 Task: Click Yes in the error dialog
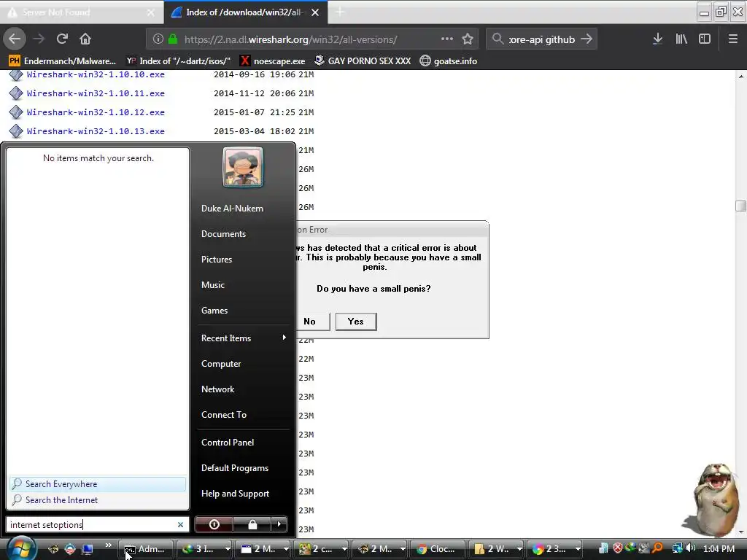click(x=356, y=322)
